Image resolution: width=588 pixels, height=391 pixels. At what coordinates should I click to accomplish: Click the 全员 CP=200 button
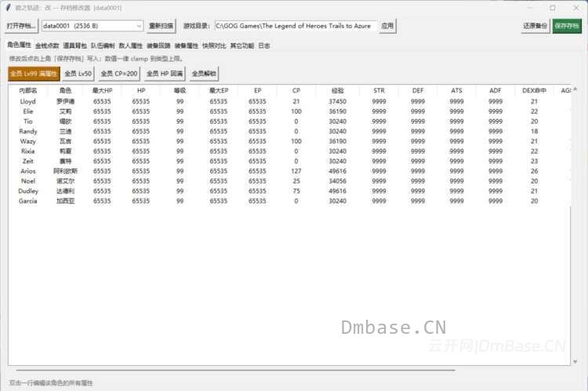[119, 74]
